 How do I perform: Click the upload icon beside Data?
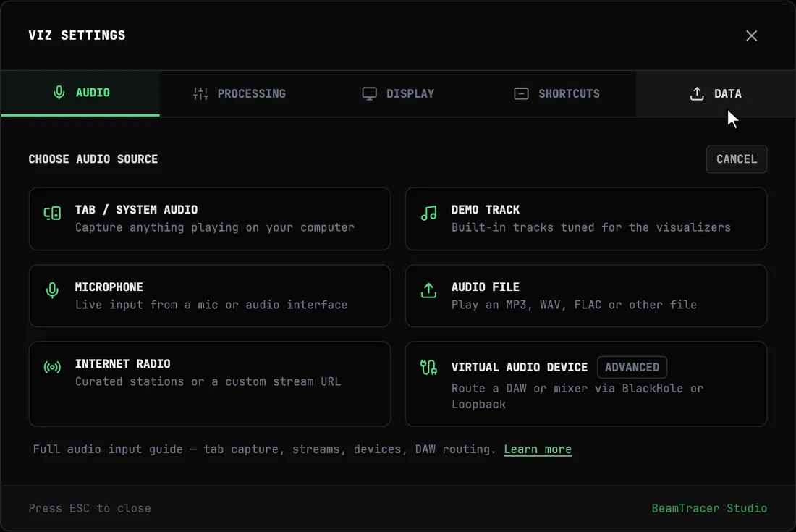point(697,93)
